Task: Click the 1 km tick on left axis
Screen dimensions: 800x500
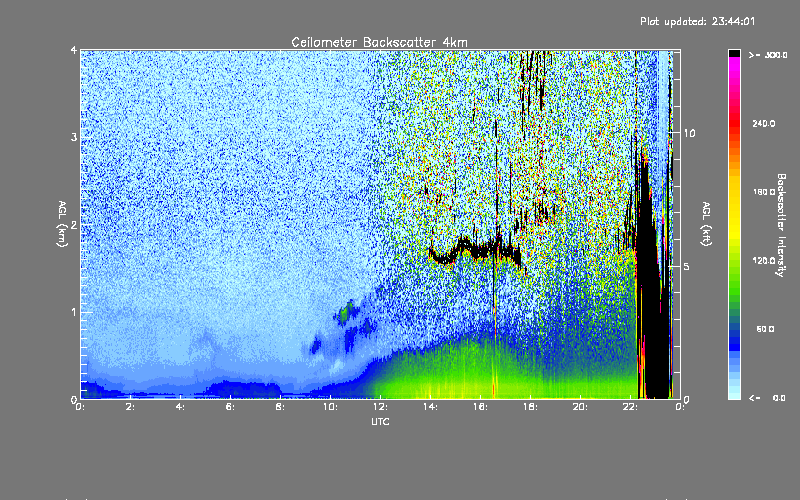Action: pyautogui.click(x=74, y=312)
